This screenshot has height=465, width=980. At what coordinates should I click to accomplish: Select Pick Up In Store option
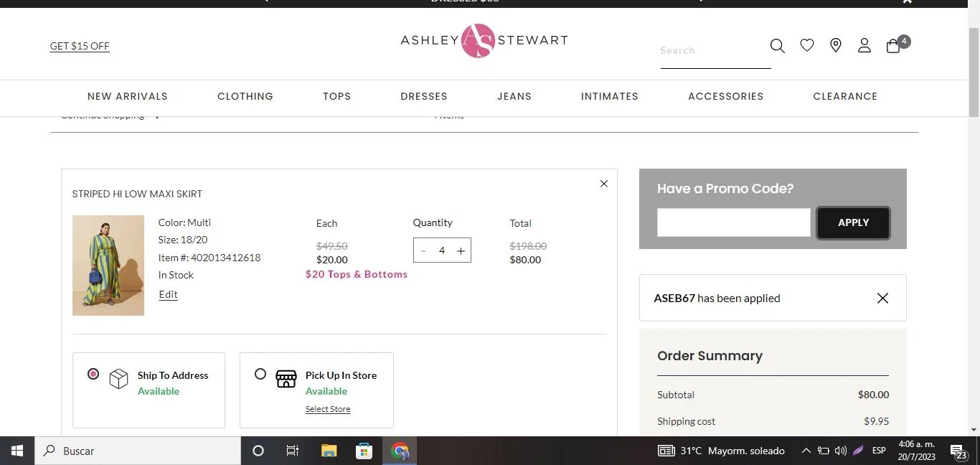(260, 374)
